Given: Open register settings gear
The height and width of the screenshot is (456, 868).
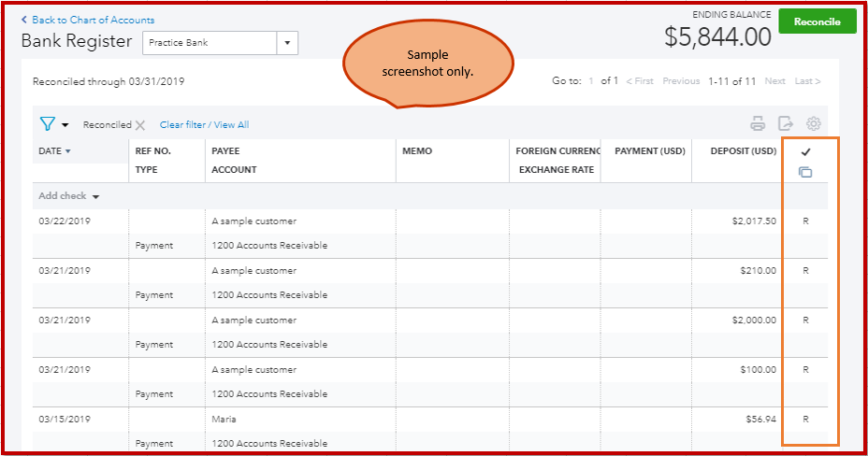Looking at the screenshot, I should coord(813,123).
